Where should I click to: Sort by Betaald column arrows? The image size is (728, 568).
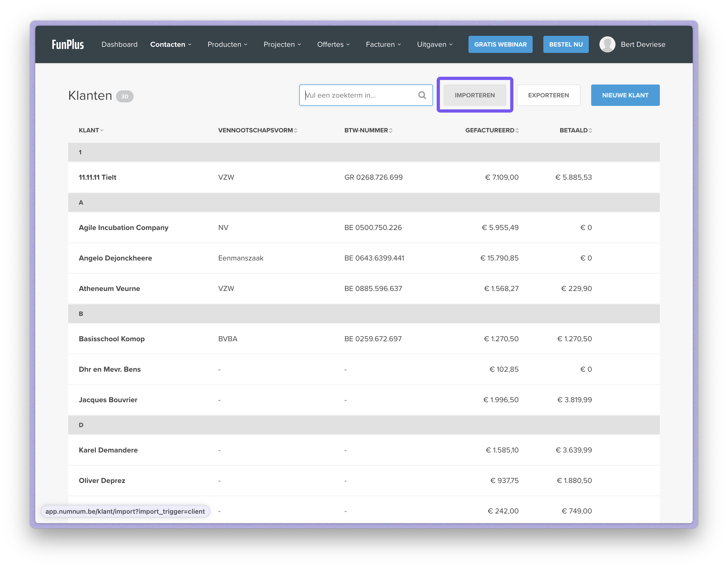tap(590, 131)
